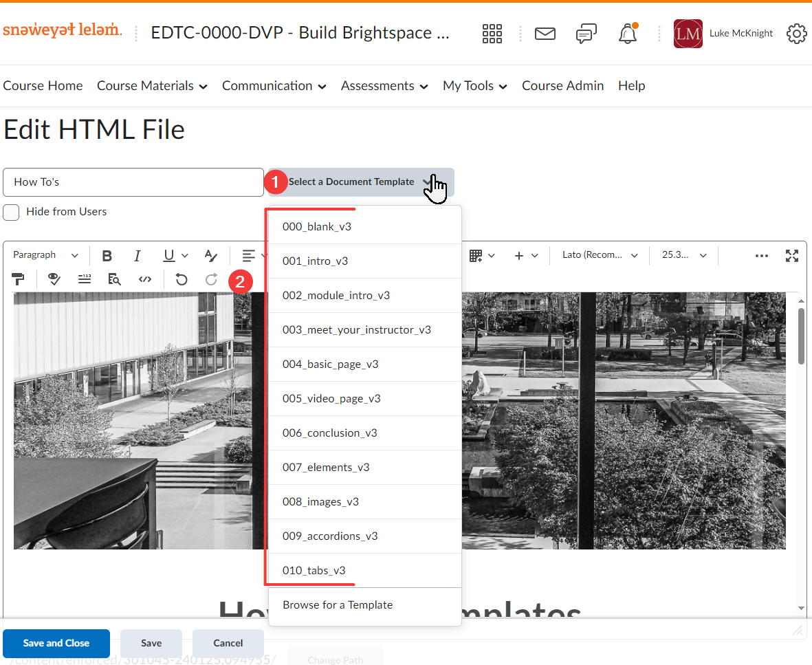
Task: Expand the Course Materials menu
Action: [152, 86]
